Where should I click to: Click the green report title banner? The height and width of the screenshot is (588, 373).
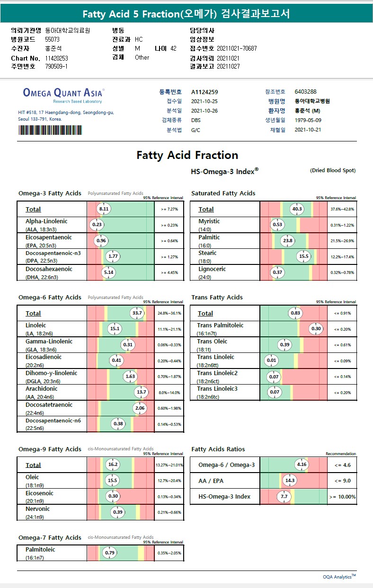coord(186,14)
